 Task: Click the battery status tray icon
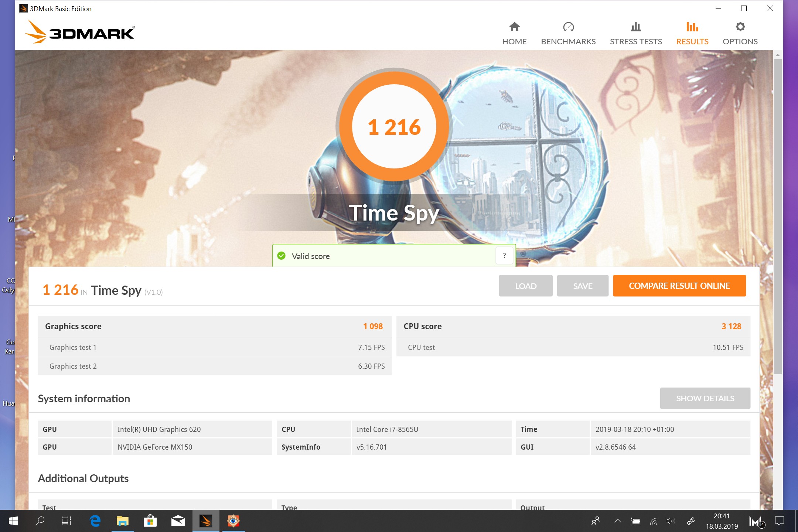pyautogui.click(x=635, y=521)
